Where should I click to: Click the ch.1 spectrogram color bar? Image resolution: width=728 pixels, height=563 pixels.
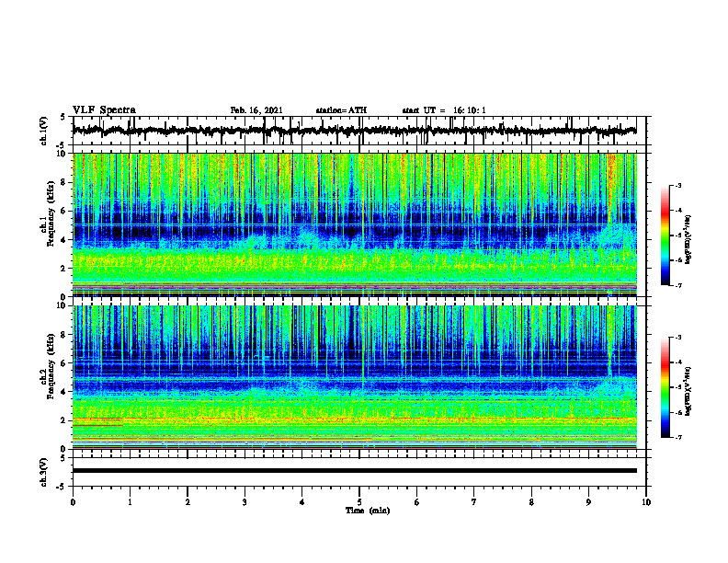point(665,236)
